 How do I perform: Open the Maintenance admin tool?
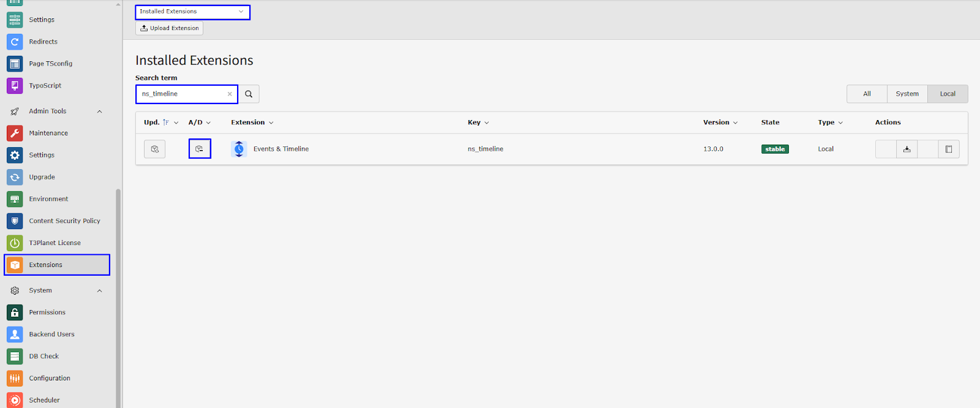48,133
